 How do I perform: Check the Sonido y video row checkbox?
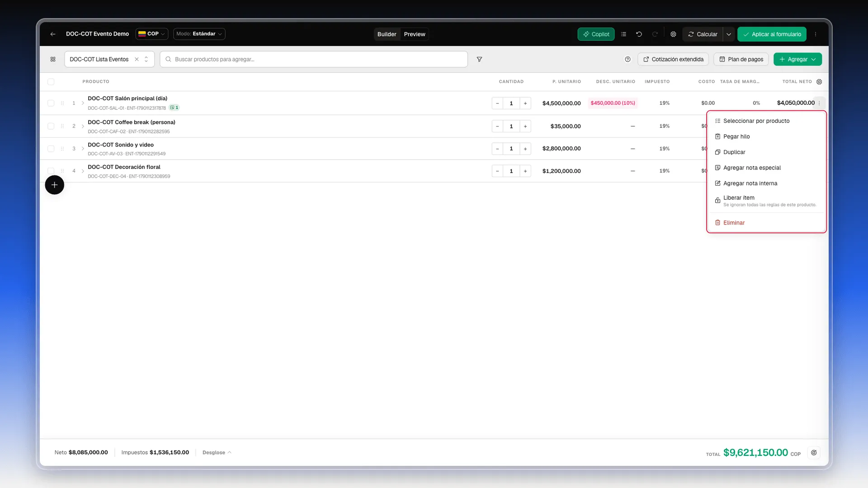(x=51, y=149)
